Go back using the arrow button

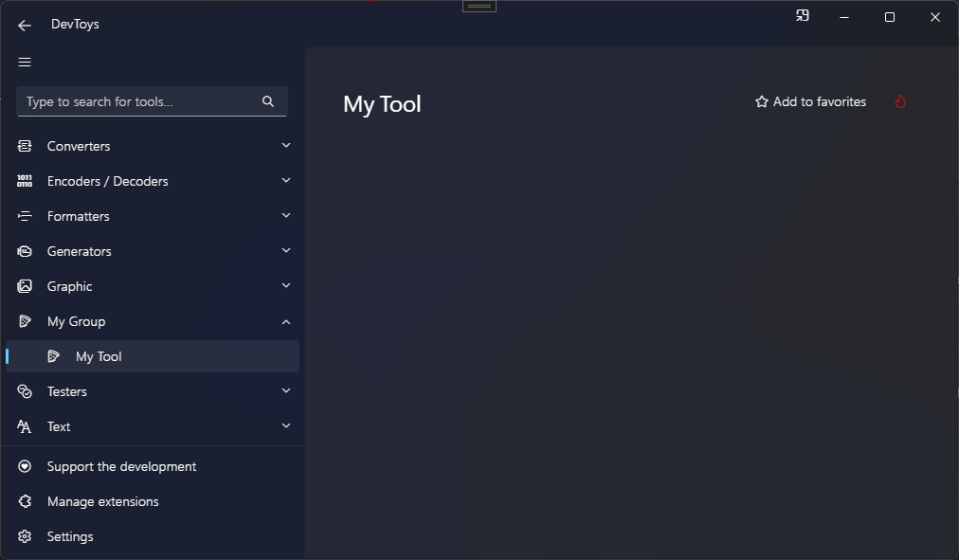point(25,25)
